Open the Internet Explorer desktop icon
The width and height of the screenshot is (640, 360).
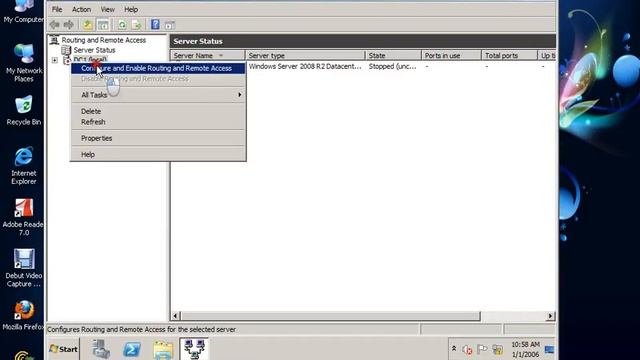tap(24, 165)
